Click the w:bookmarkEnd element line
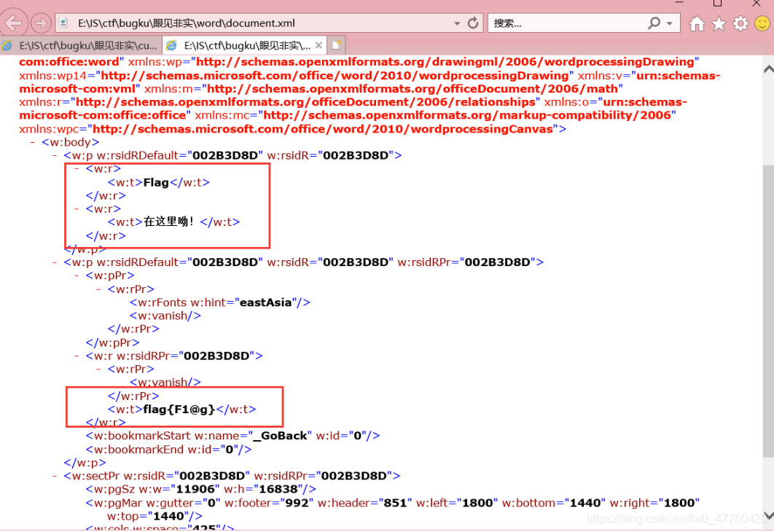 (168, 450)
